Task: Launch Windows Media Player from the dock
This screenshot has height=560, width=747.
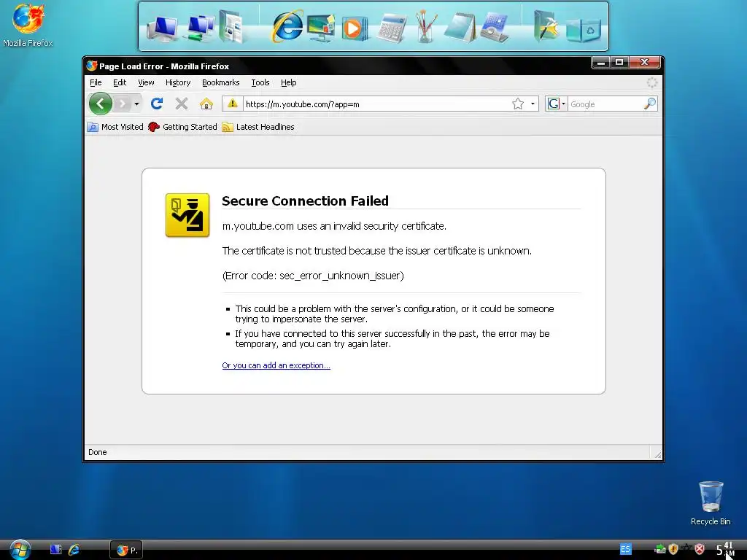Action: click(x=354, y=28)
